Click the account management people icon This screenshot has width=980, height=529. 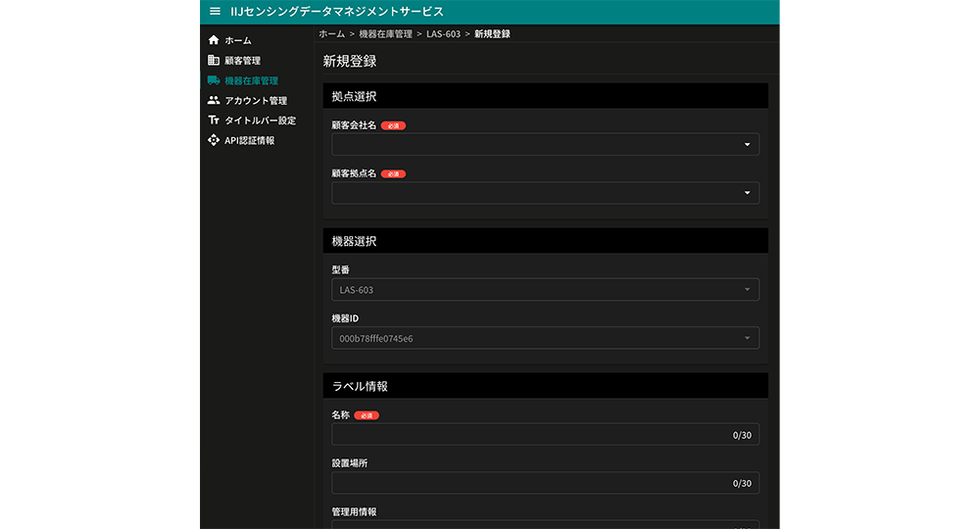pos(214,100)
